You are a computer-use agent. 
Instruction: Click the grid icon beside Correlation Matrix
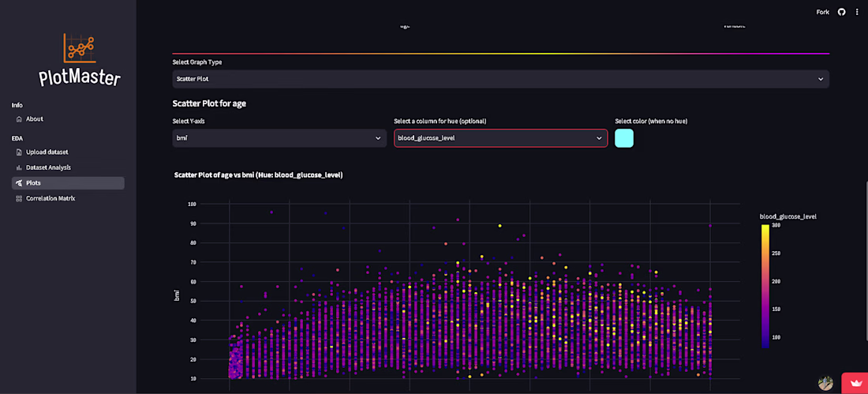click(x=20, y=198)
